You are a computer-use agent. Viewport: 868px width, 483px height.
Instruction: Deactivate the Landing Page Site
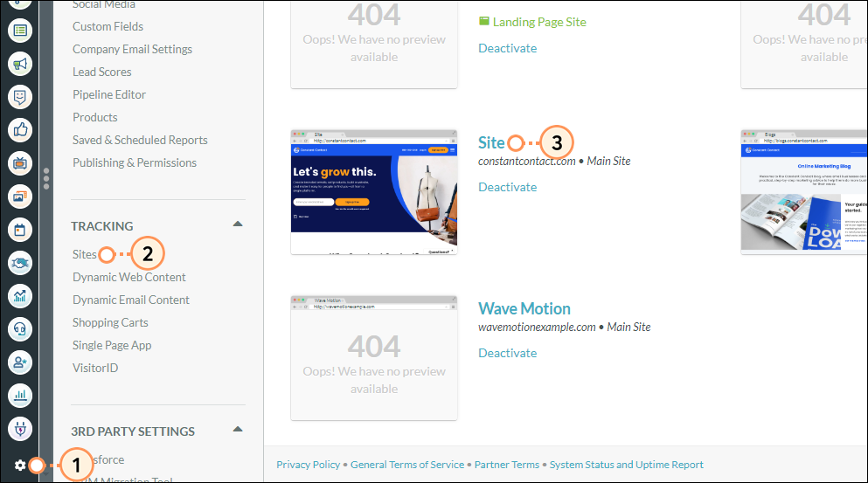click(508, 48)
